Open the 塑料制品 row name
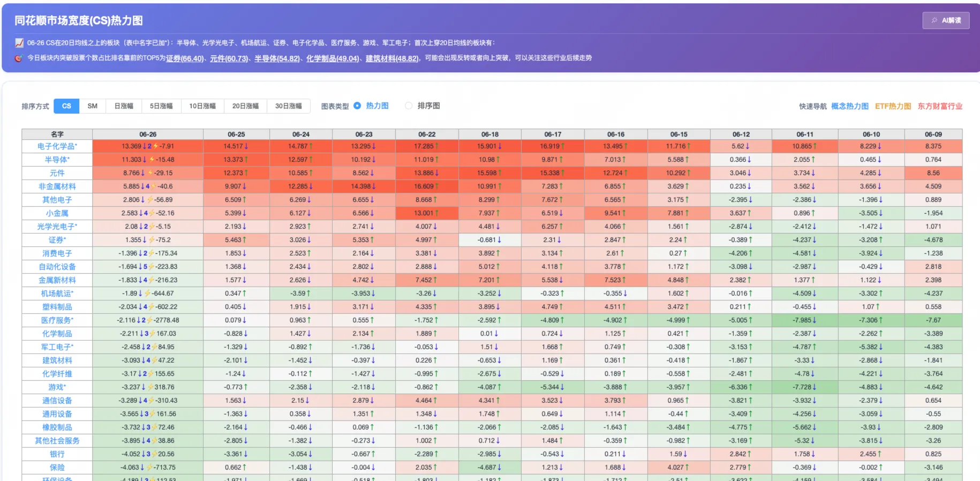Screen dimensions: 980x481 click(57, 307)
